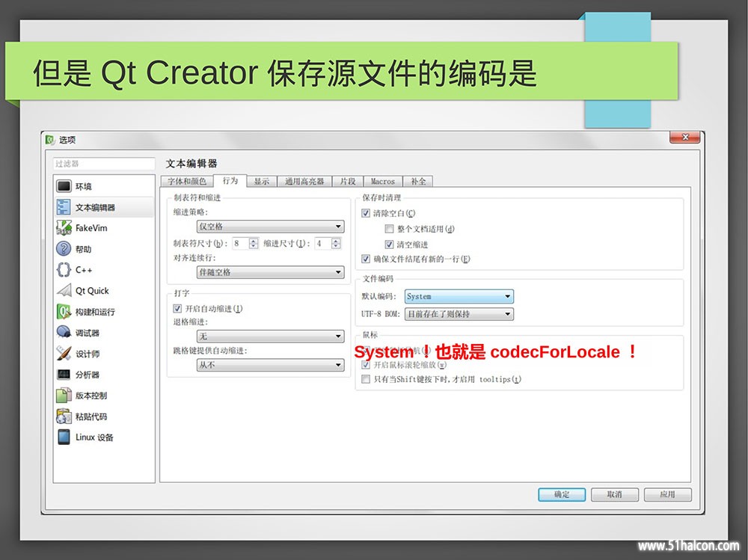Click the 制表符尺寸 value field
The height and width of the screenshot is (560, 748).
point(240,243)
